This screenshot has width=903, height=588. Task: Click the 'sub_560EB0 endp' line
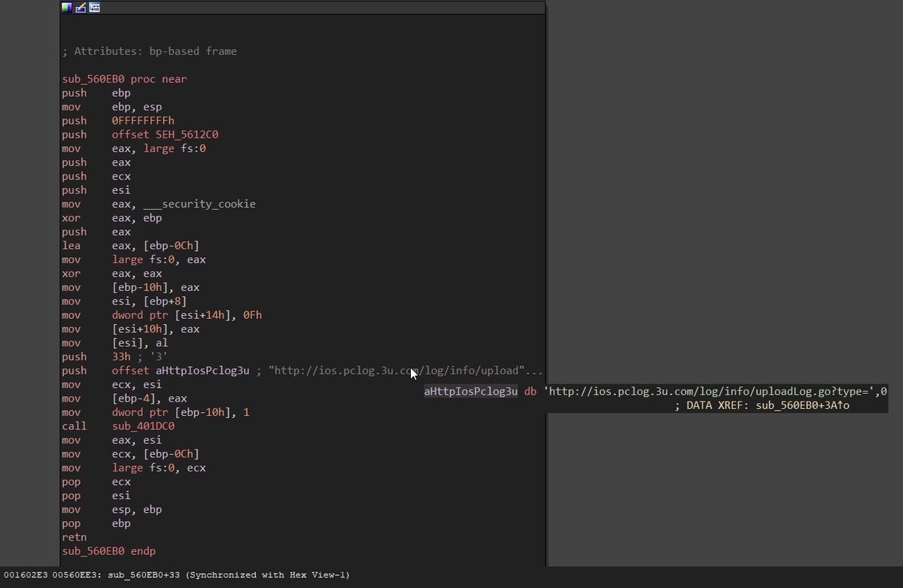point(109,551)
